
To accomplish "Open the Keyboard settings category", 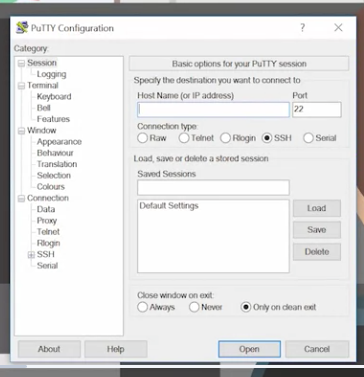I will (x=54, y=97).
